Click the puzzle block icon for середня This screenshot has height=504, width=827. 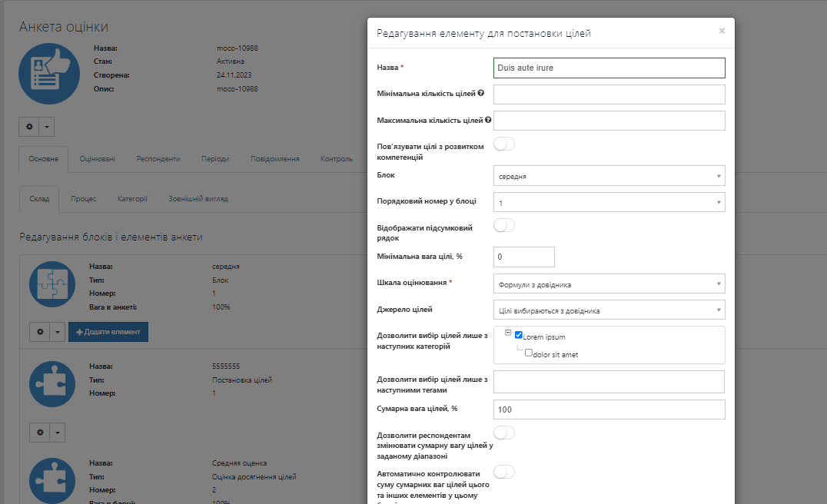[x=52, y=284]
